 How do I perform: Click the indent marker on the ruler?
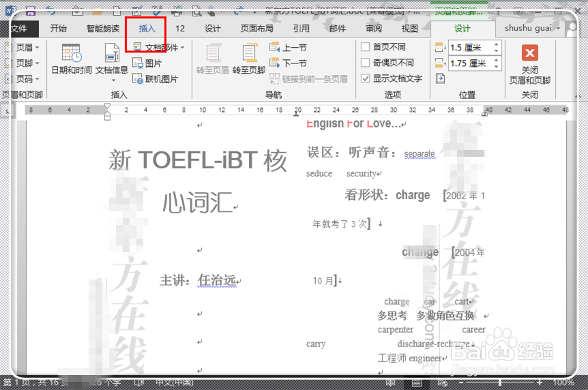point(107,112)
